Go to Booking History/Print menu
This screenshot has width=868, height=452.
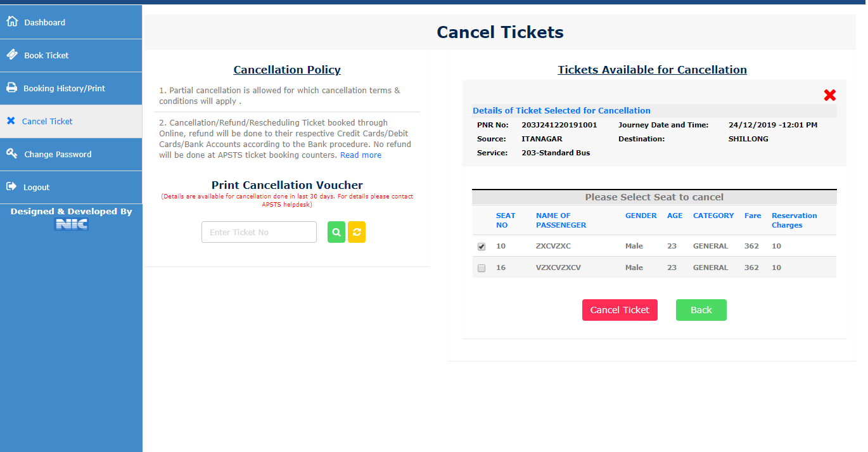tap(64, 88)
